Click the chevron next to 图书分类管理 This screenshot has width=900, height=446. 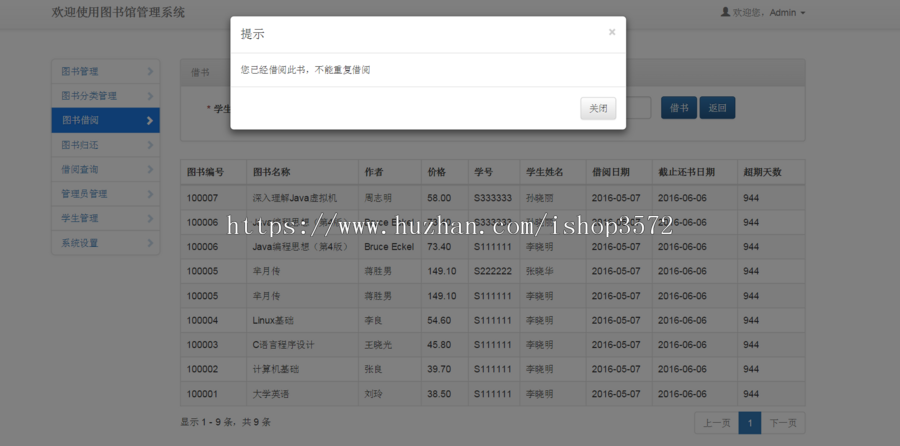150,95
